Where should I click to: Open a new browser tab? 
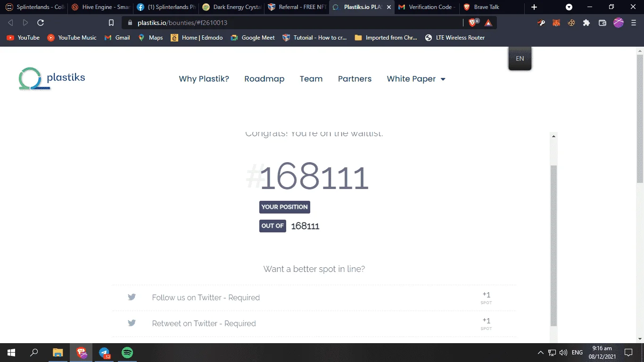pos(534,7)
